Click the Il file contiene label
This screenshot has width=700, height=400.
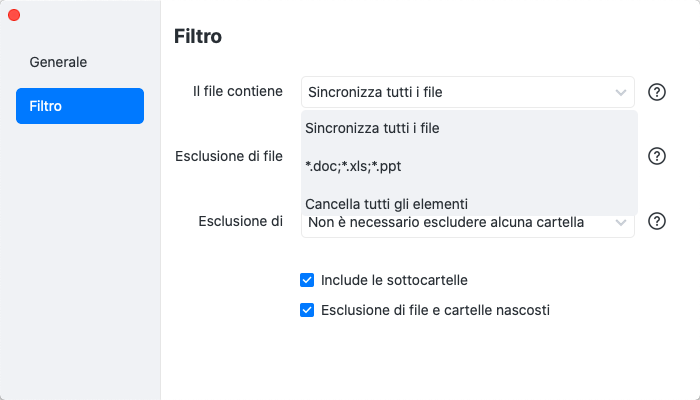(x=237, y=91)
